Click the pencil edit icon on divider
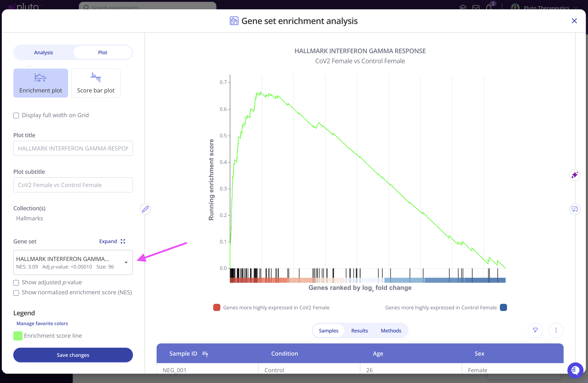Viewport: 588px width, 383px height. (145, 209)
